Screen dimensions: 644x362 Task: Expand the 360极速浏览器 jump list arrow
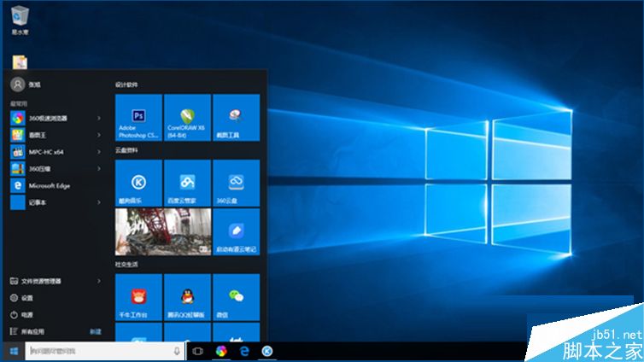99,118
